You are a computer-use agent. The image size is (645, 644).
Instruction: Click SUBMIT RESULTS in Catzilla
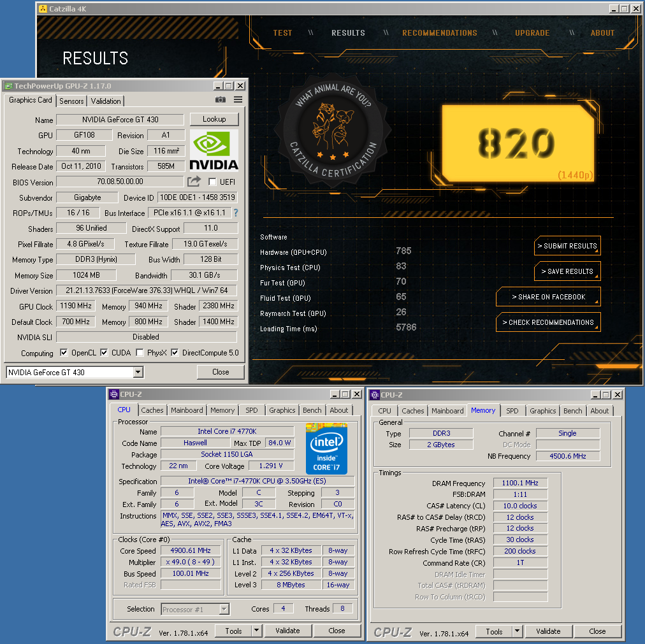(567, 246)
